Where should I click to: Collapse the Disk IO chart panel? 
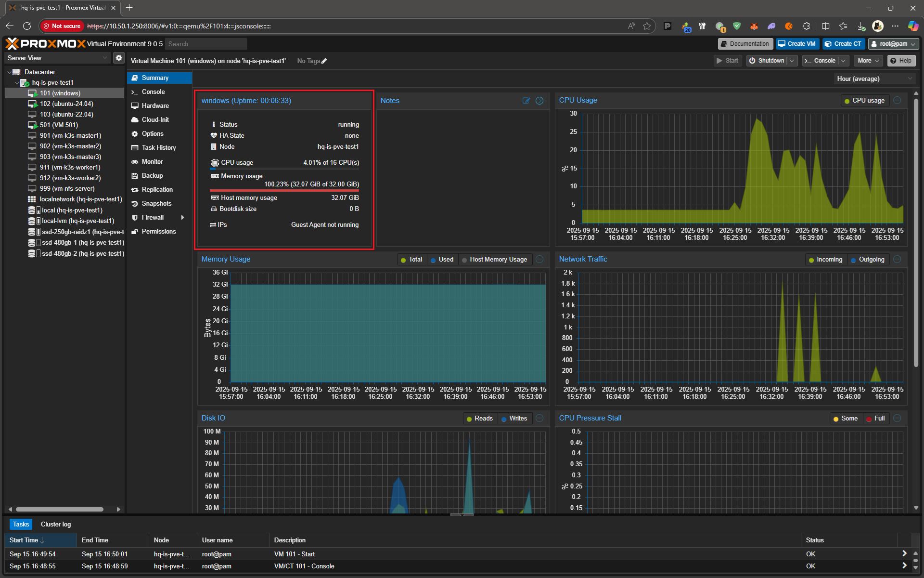[x=539, y=418]
